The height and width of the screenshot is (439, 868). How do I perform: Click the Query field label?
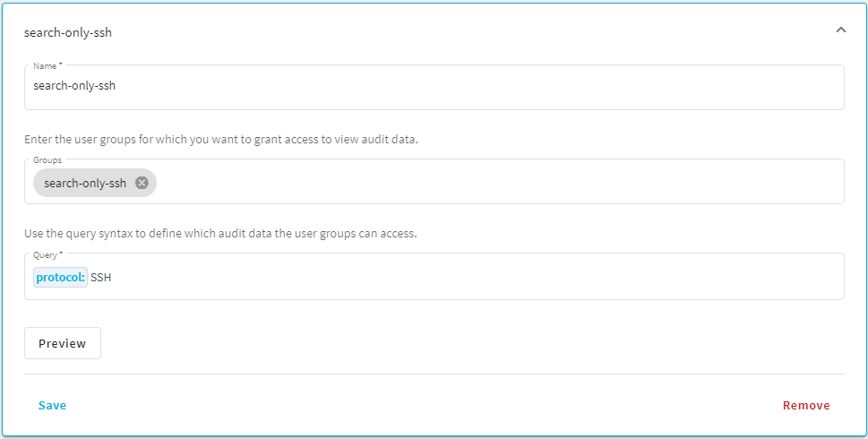[x=47, y=255]
